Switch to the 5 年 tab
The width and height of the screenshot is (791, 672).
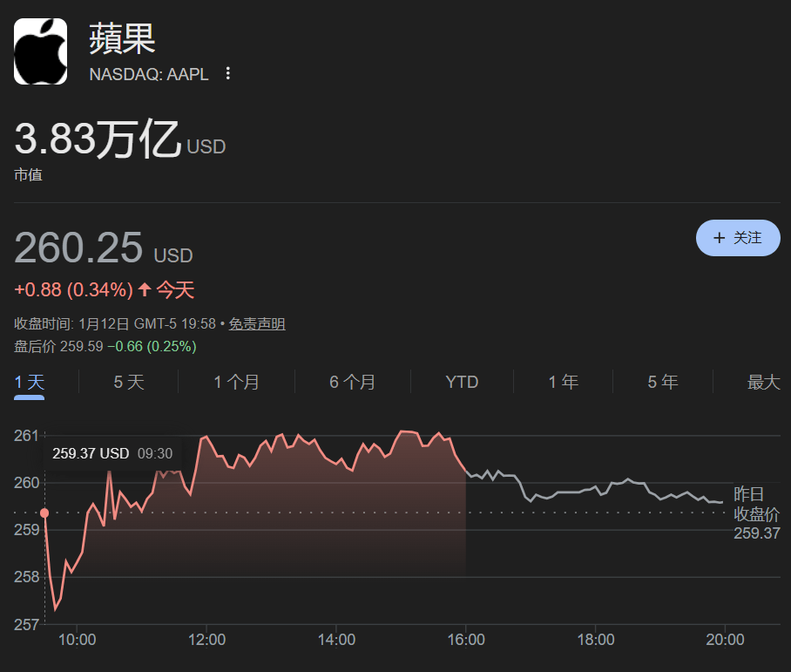click(663, 382)
